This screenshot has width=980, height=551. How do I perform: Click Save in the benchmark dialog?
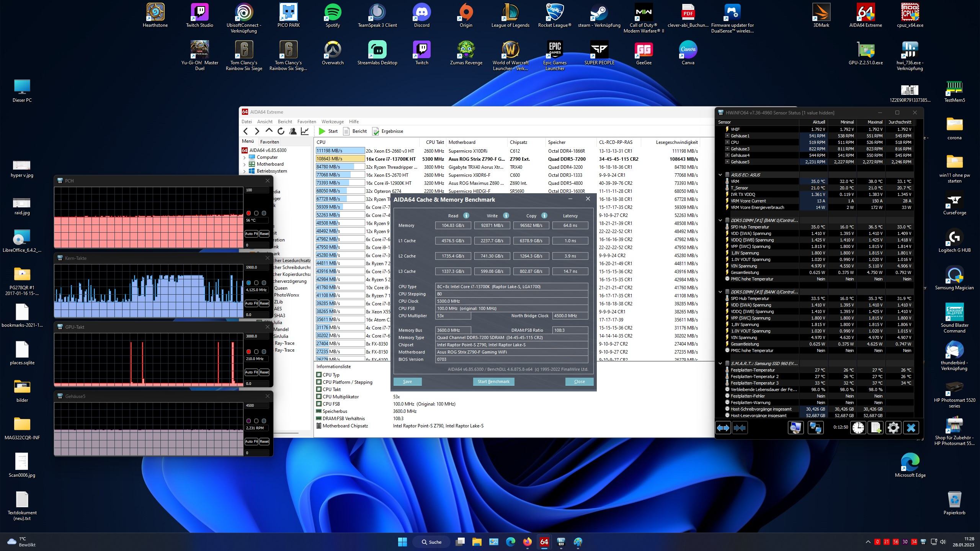[408, 381]
